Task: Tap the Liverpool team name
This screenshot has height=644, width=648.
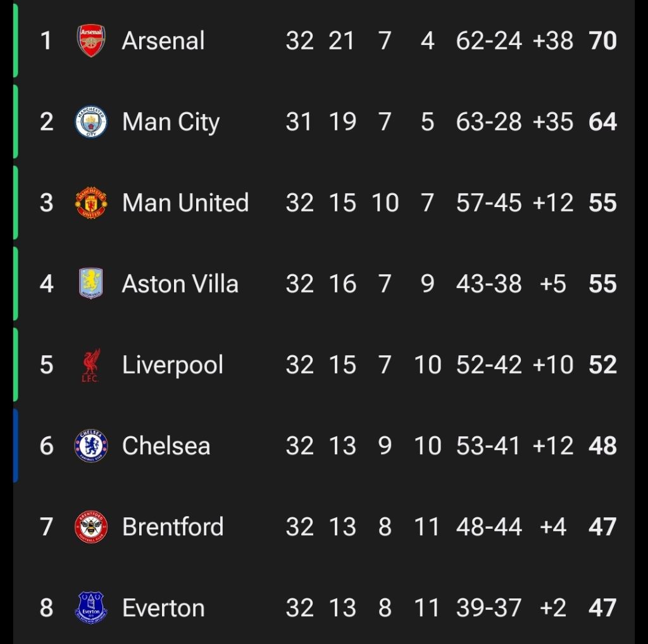Action: [173, 365]
